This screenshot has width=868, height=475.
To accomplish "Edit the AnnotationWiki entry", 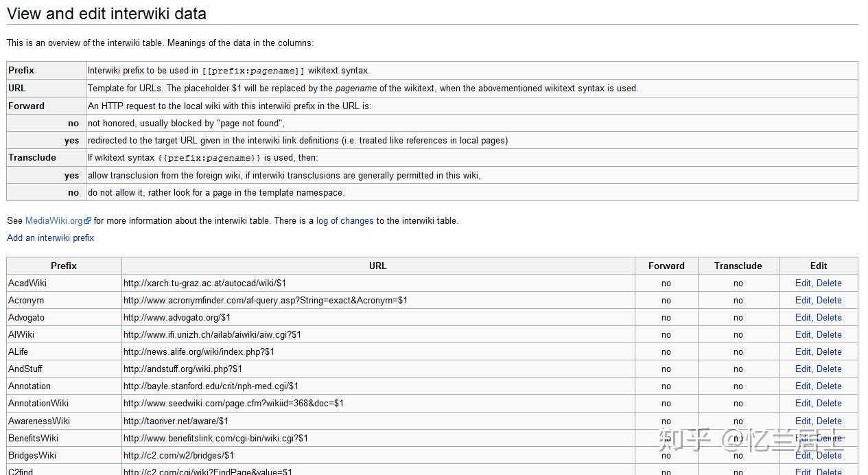I will coord(803,403).
